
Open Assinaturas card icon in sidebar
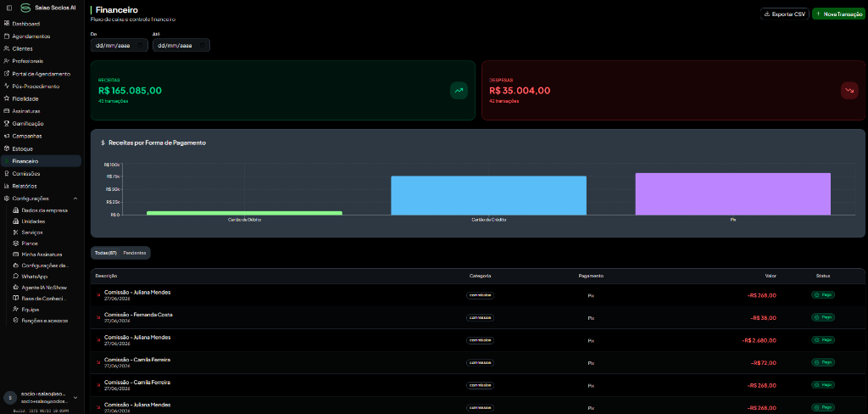click(x=7, y=111)
